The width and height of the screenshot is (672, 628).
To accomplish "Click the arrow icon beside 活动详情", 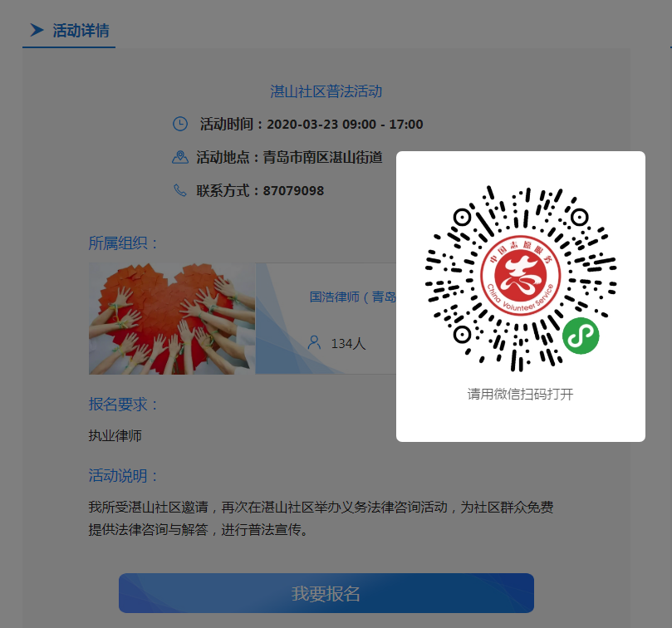I will [37, 30].
